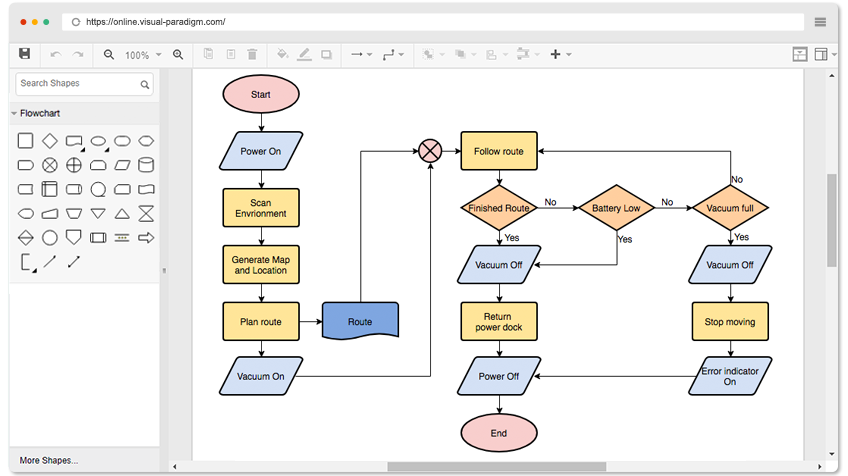Select the Return power dock box
The image size is (848, 476).
coord(499,321)
